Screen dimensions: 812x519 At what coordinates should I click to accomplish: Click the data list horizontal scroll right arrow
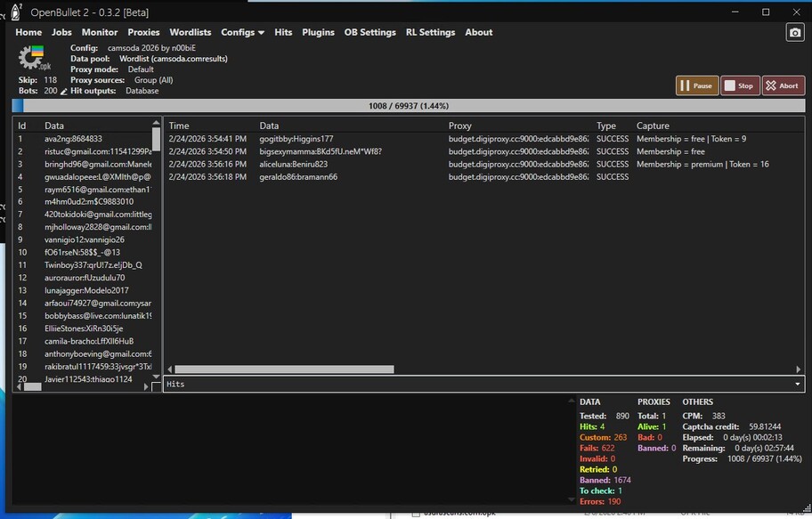145,386
